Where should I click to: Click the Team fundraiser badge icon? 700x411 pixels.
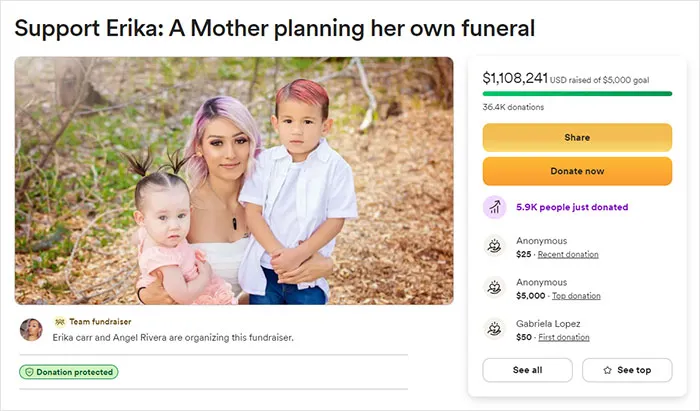pos(60,322)
